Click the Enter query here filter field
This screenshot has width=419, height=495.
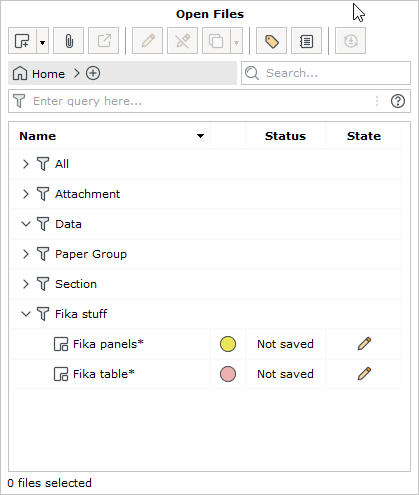point(209,101)
